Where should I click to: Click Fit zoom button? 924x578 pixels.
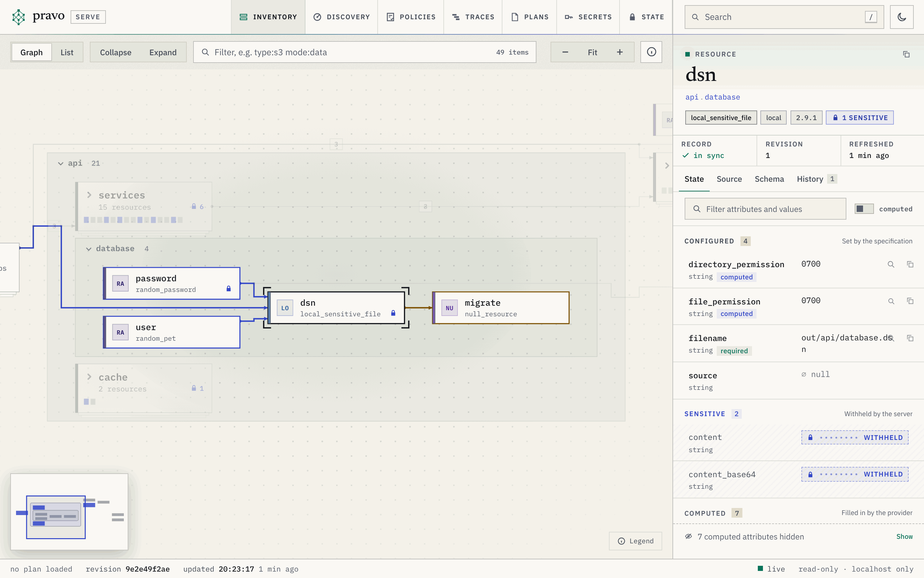[x=592, y=52]
